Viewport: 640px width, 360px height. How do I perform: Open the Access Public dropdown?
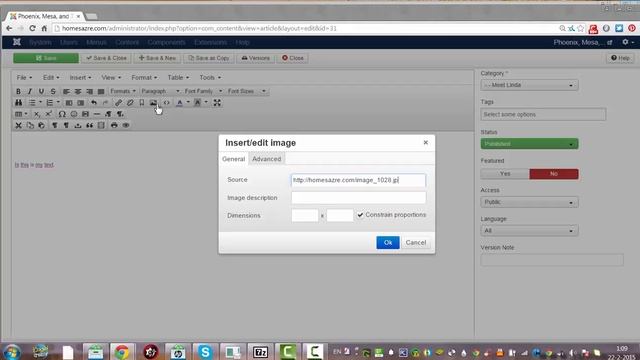pyautogui.click(x=529, y=202)
